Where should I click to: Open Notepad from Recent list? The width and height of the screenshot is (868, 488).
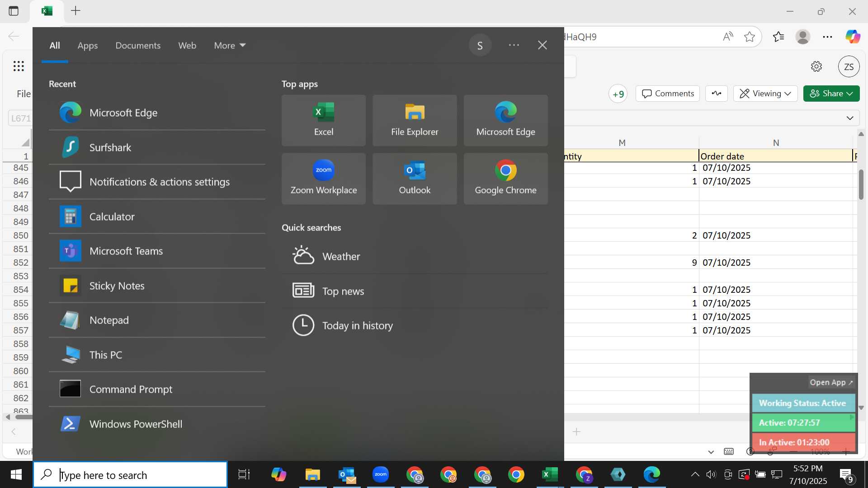157,320
